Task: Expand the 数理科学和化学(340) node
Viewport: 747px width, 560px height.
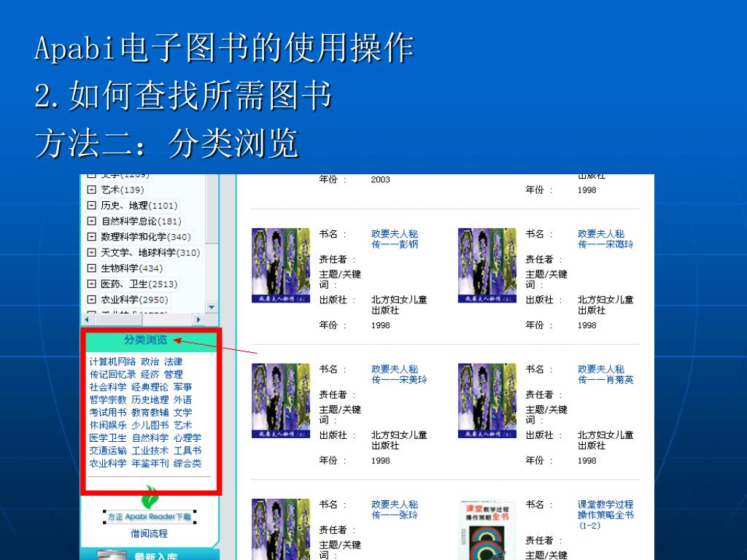Action: (x=91, y=237)
